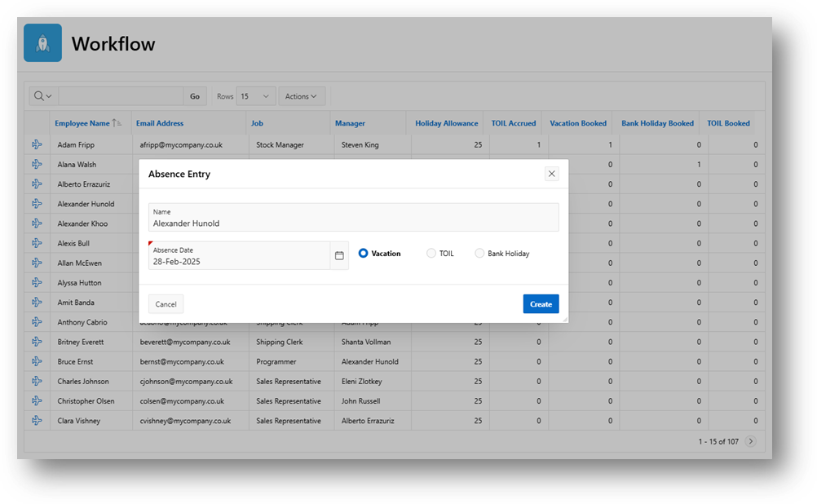Click the Shipping Clerk cell for Britney Everett
The image size is (817, 504).
click(280, 342)
